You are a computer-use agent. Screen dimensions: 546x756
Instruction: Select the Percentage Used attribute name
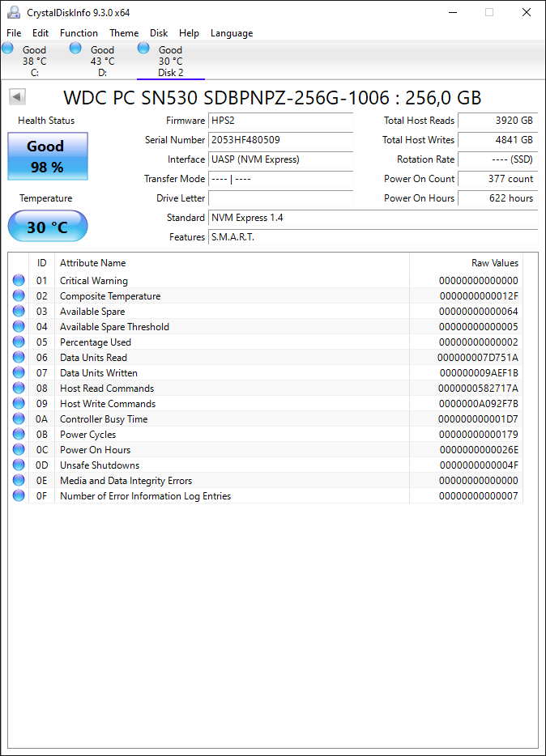click(96, 342)
